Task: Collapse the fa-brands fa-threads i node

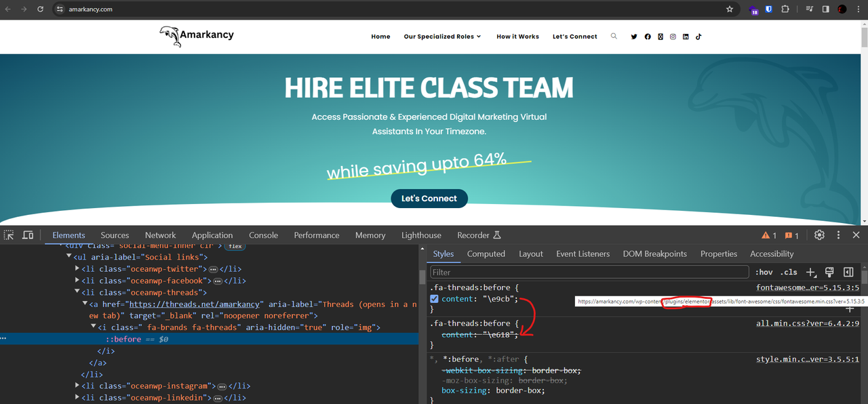Action: pos(93,327)
